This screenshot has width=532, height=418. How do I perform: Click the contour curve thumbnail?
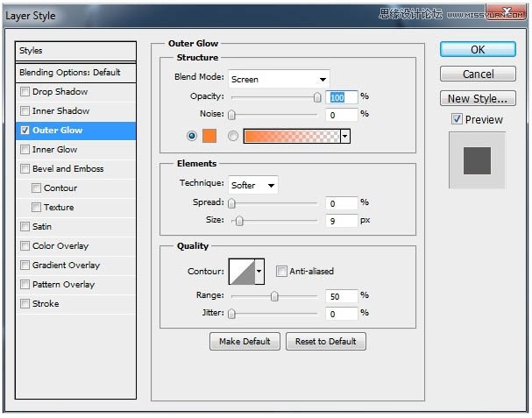[x=241, y=271]
